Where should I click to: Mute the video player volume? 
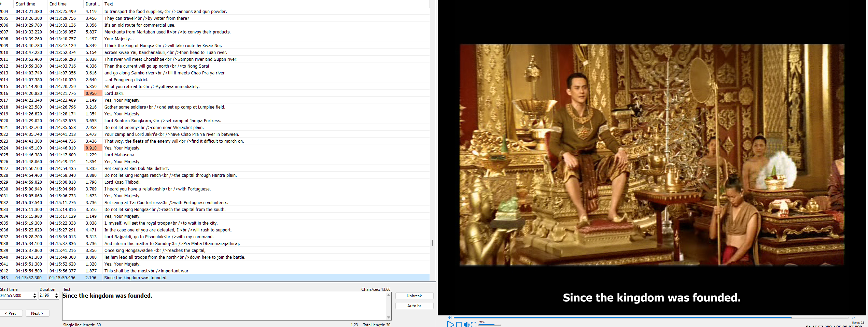click(466, 324)
